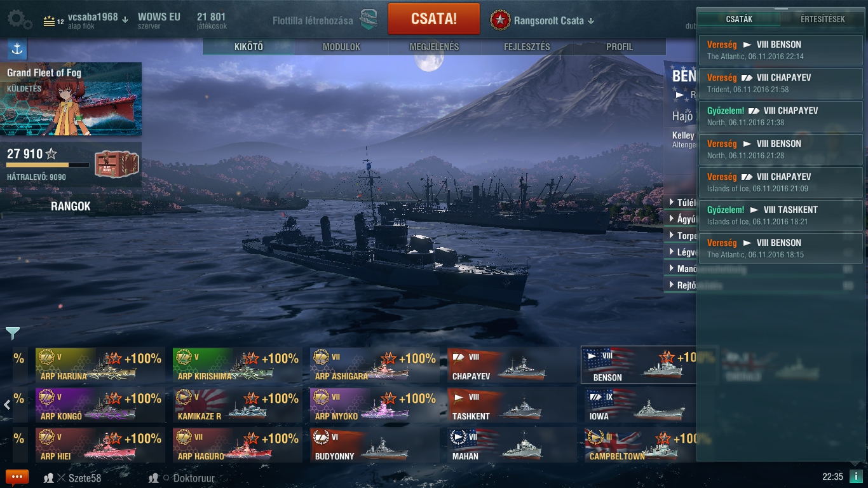Switch to the MODULOK tab
This screenshot has width=868, height=488.
(x=341, y=47)
